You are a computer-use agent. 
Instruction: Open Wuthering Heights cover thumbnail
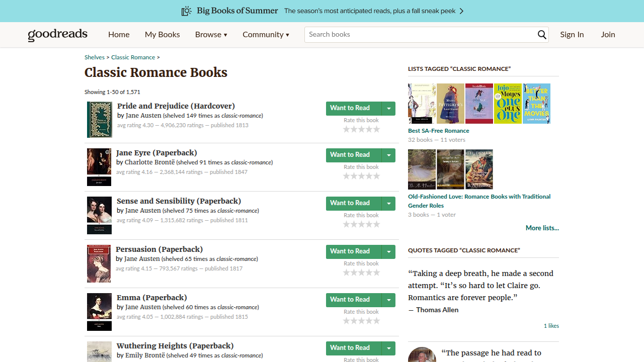(99, 351)
